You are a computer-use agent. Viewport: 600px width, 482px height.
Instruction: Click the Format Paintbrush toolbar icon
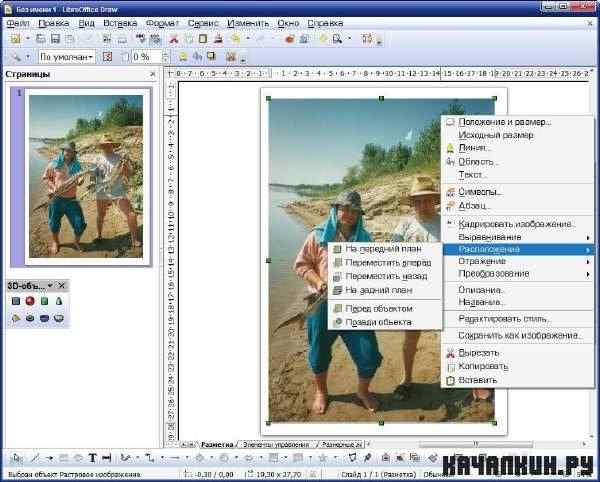[x=218, y=39]
